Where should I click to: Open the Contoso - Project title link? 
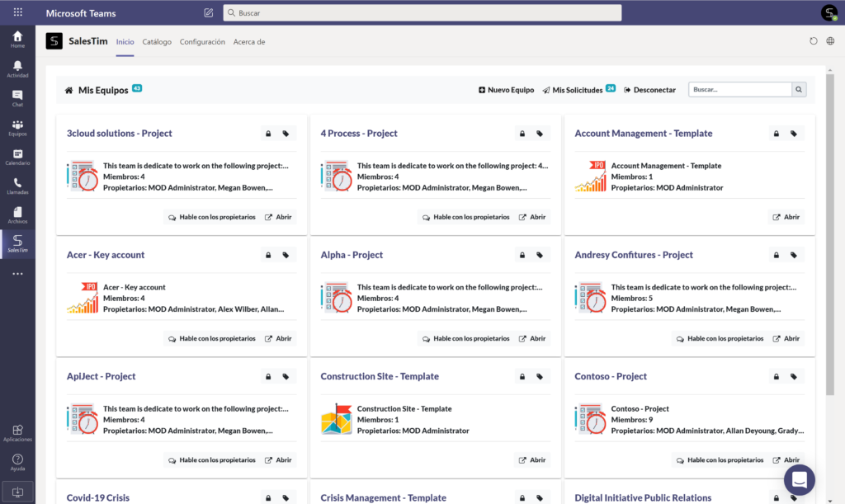tap(611, 376)
